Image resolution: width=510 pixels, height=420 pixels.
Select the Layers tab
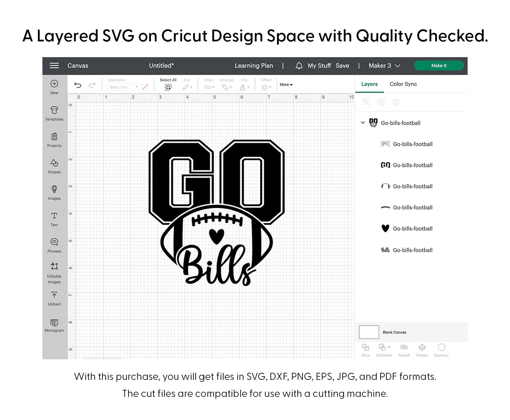369,84
